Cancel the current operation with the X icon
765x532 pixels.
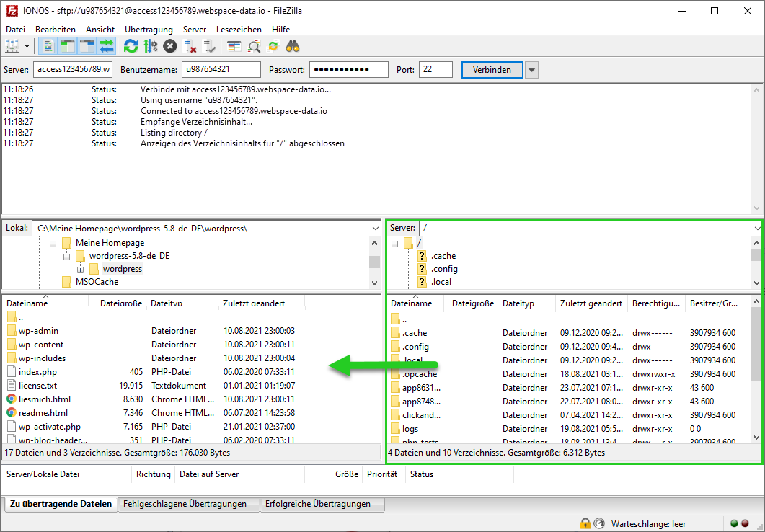[x=169, y=46]
